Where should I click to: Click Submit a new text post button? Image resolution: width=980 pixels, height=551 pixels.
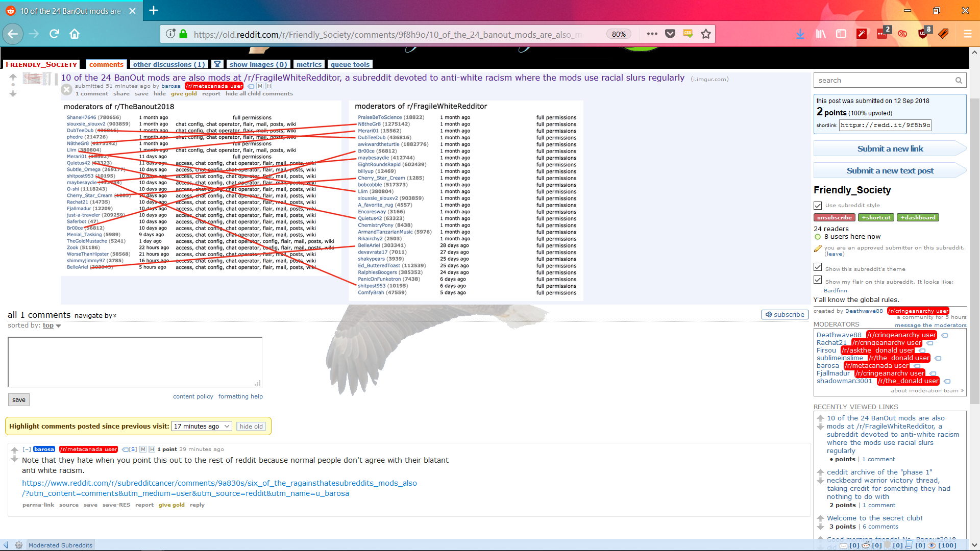[890, 171]
